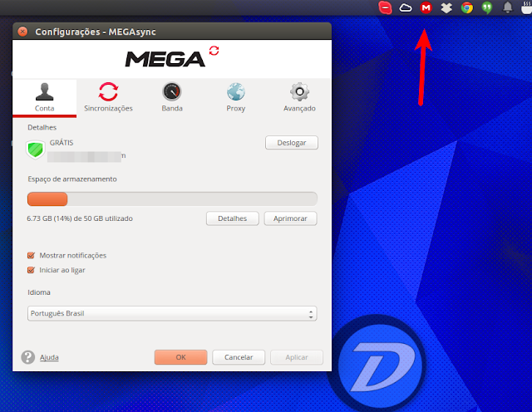Click the storage usage progress bar
Viewport: 532px width, 412px height.
tap(172, 199)
